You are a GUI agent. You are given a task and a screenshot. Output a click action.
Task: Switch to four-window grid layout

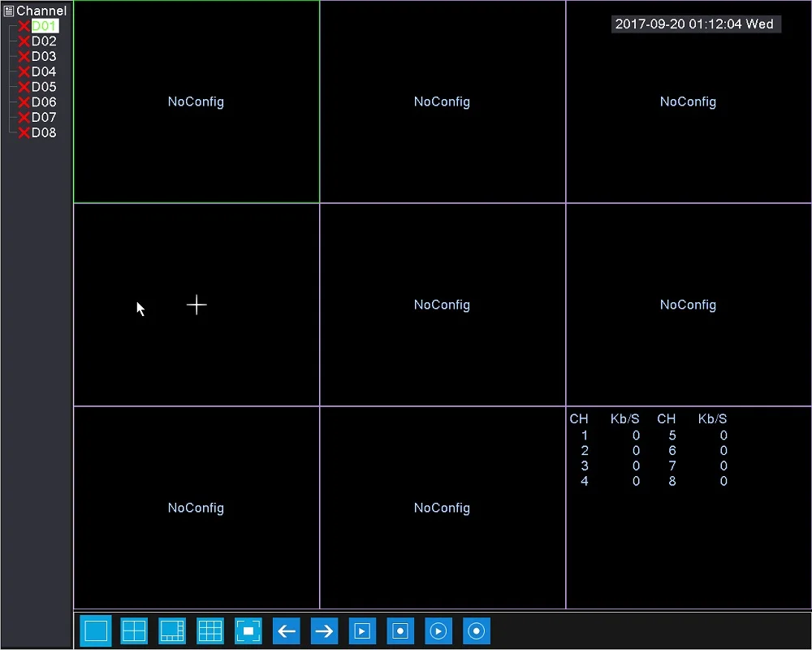tap(134, 630)
